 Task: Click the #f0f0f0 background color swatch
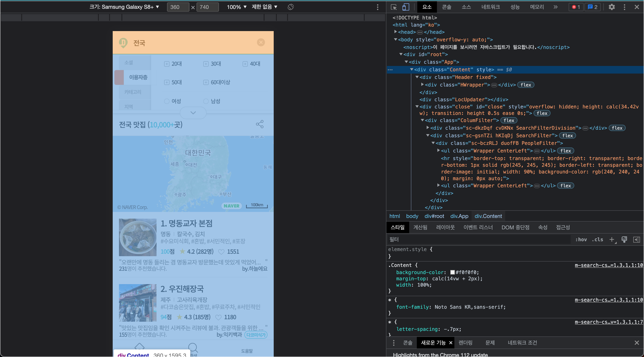click(x=452, y=272)
